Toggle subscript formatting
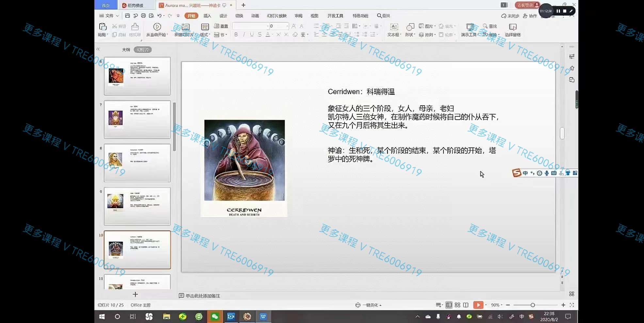This screenshot has height=323, width=644. pos(286,35)
